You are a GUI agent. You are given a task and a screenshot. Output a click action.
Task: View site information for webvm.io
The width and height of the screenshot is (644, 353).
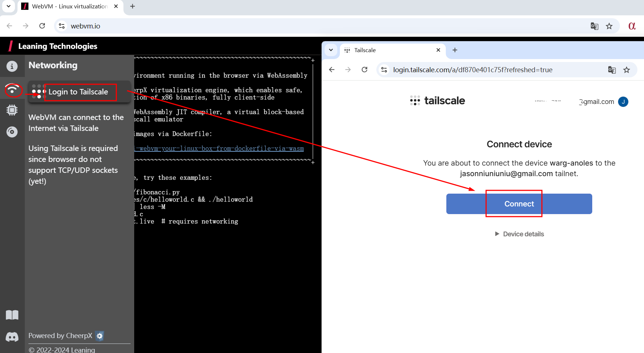tap(62, 26)
